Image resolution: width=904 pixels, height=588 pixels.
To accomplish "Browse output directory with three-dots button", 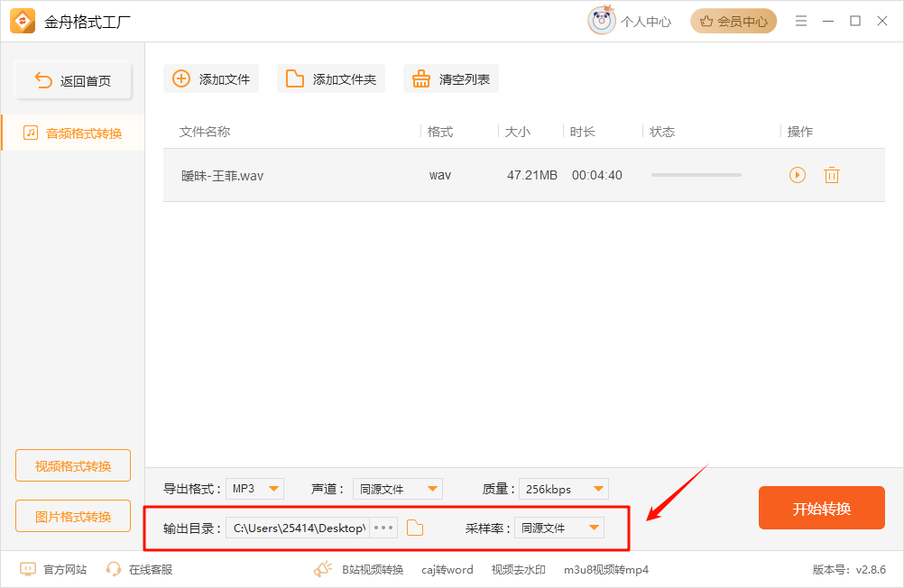I will point(383,528).
